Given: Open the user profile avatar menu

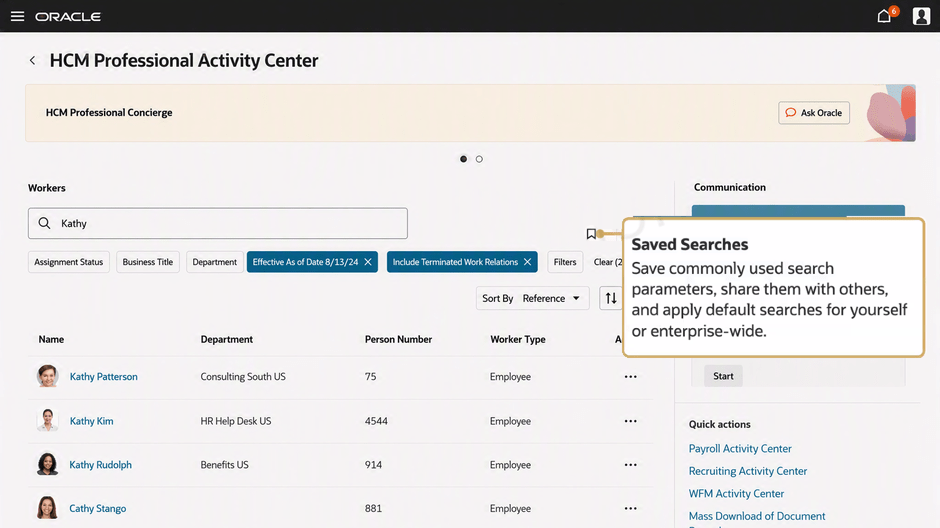Looking at the screenshot, I should point(921,16).
